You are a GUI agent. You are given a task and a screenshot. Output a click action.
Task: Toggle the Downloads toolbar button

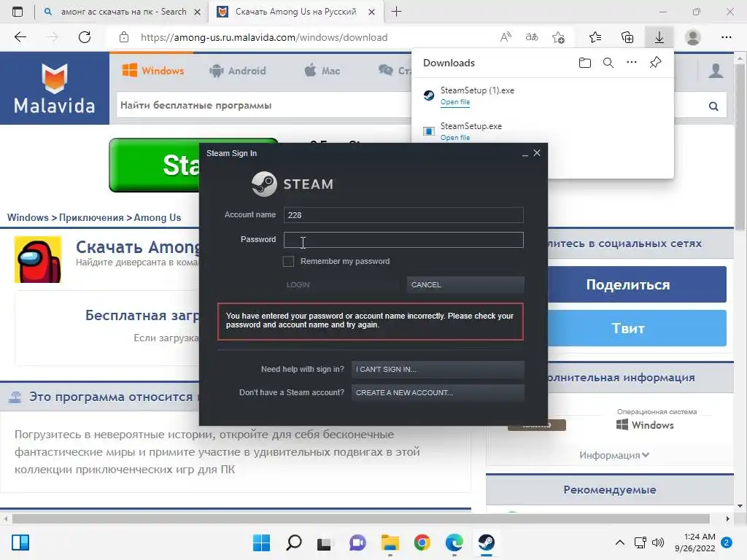pos(659,37)
